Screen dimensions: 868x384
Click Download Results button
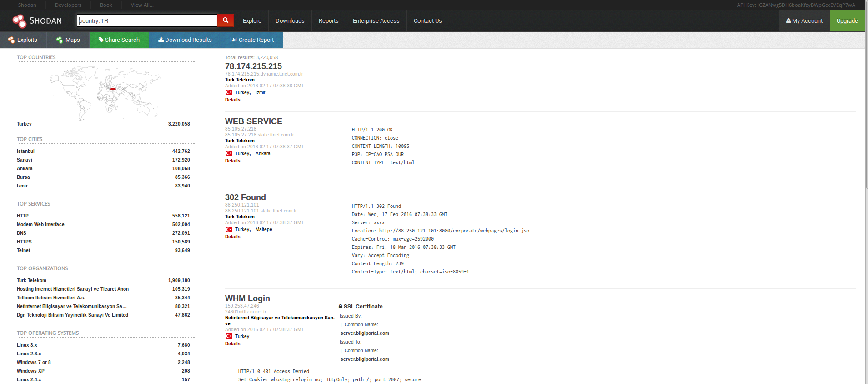(185, 40)
